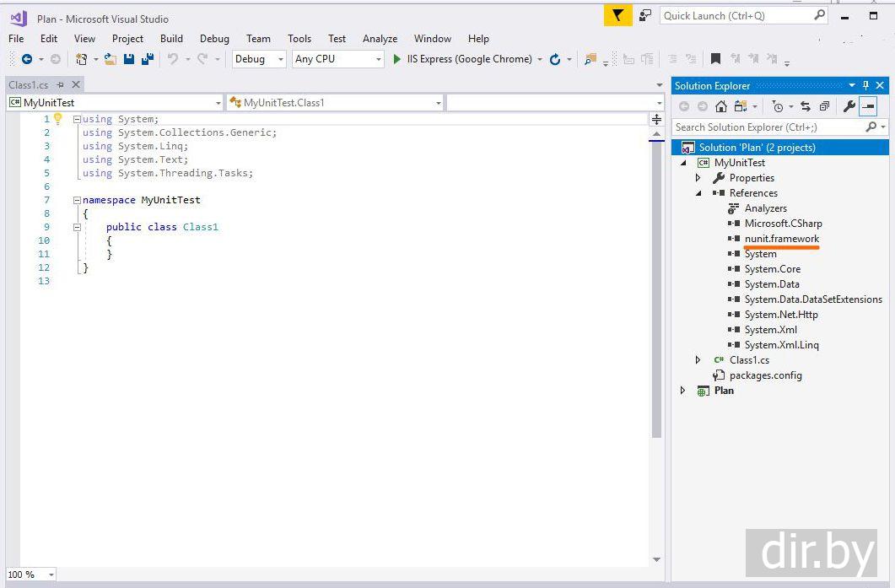Click the notifications flag icon

point(617,15)
